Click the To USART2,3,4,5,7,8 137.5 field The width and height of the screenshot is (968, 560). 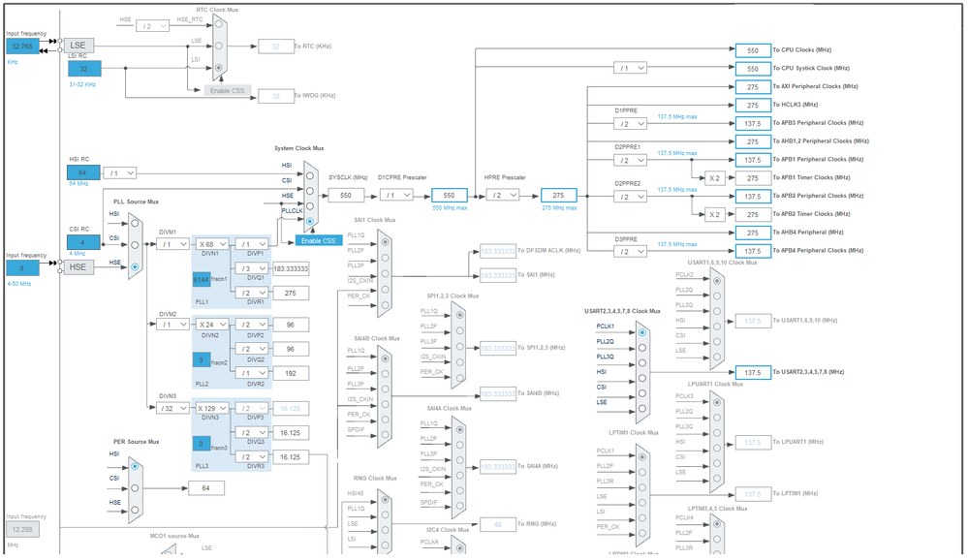[x=753, y=373]
